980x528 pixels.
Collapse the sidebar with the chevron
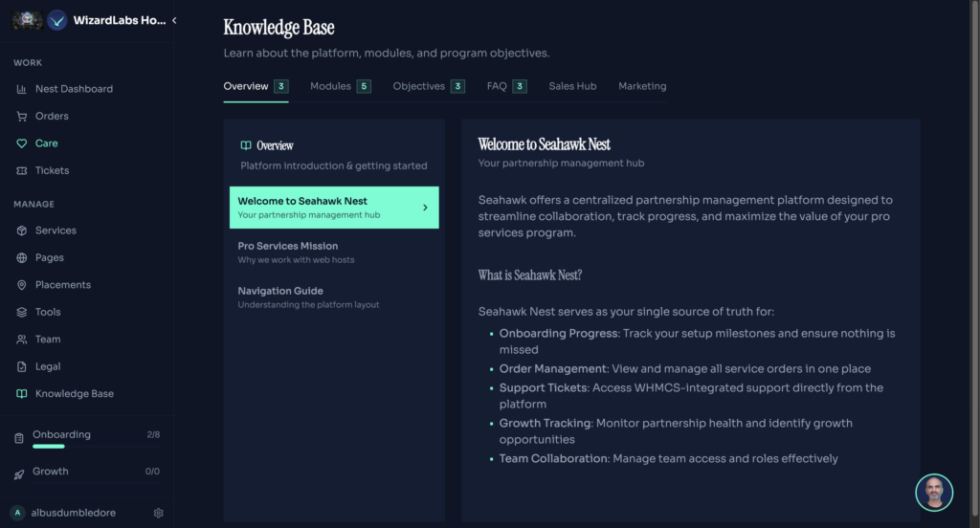point(174,20)
